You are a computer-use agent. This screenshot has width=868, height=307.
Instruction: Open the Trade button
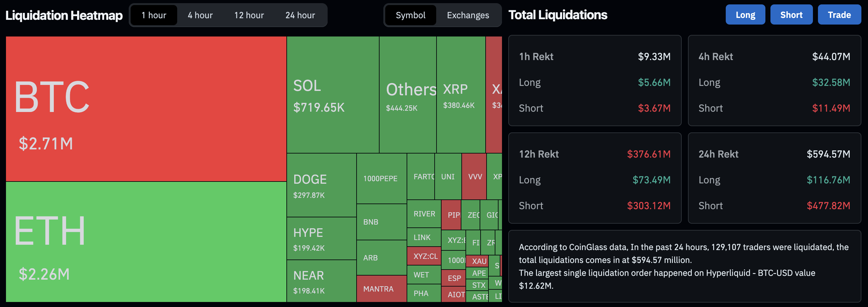[x=839, y=15]
